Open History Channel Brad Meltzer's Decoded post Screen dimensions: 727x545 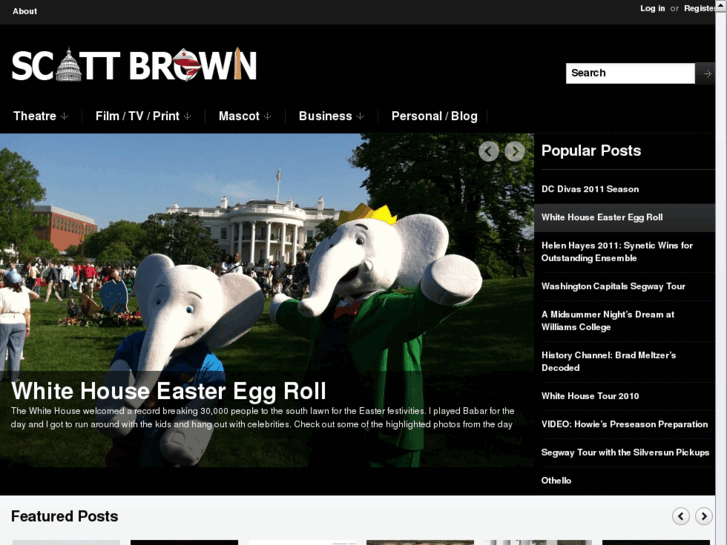[609, 361]
